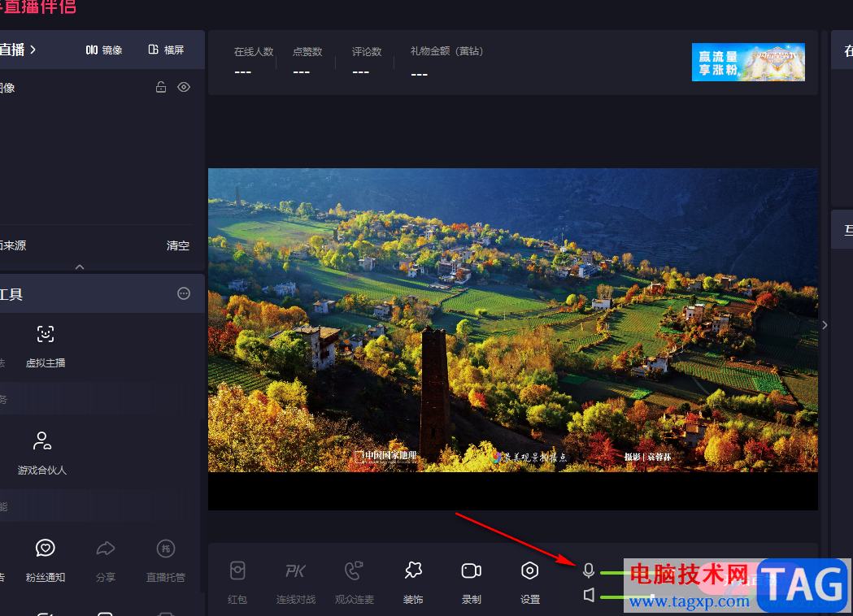Click the 礼物金额 (黄钻) stat

[446, 62]
